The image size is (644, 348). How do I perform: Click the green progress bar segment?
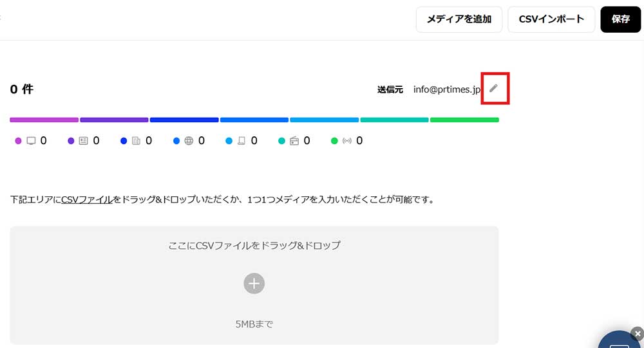click(x=464, y=120)
